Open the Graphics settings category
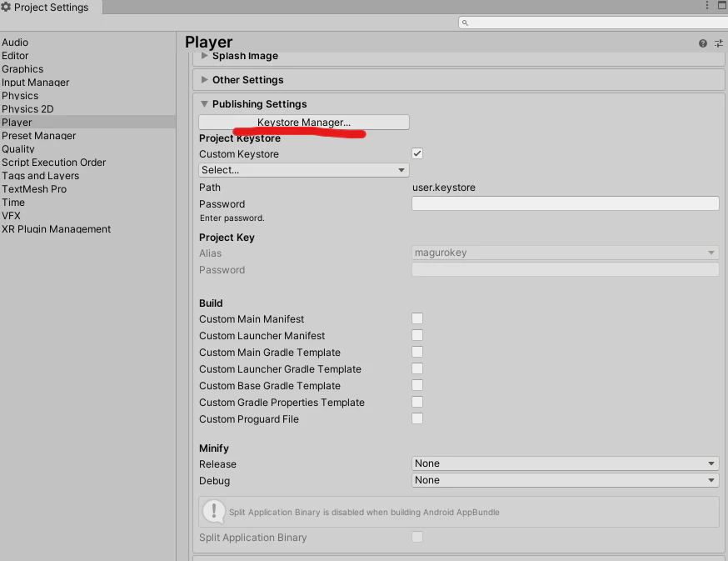This screenshot has width=728, height=561. coord(22,69)
